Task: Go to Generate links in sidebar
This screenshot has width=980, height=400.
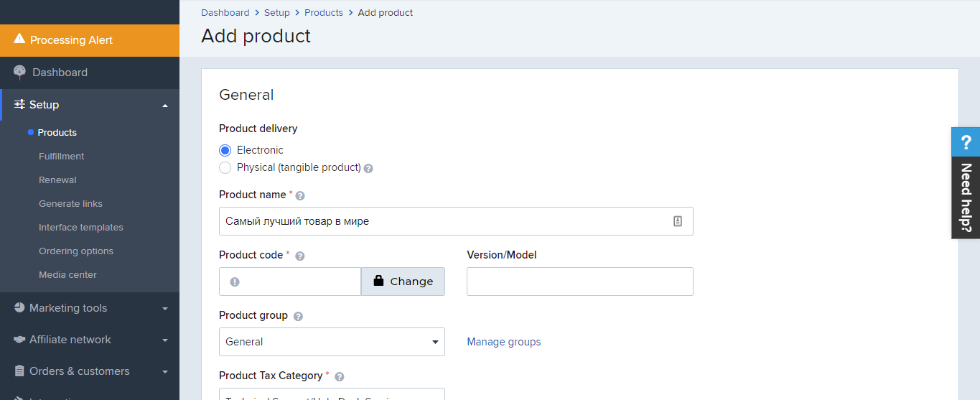Action: point(70,204)
